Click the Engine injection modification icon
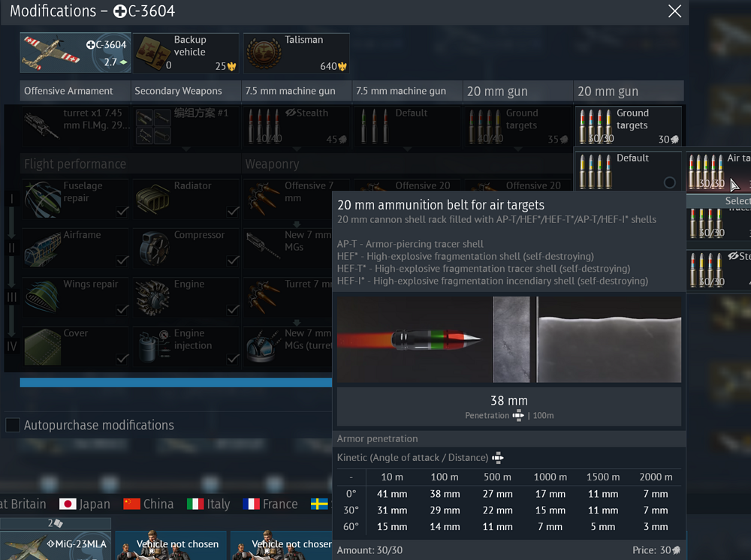The image size is (751, 560). pyautogui.click(x=153, y=345)
